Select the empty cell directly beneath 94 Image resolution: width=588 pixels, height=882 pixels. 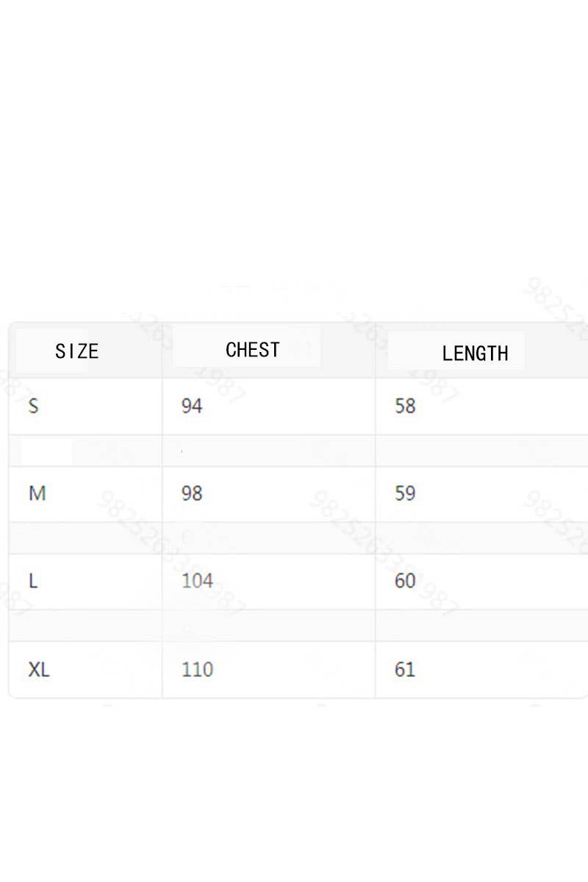click(x=268, y=451)
